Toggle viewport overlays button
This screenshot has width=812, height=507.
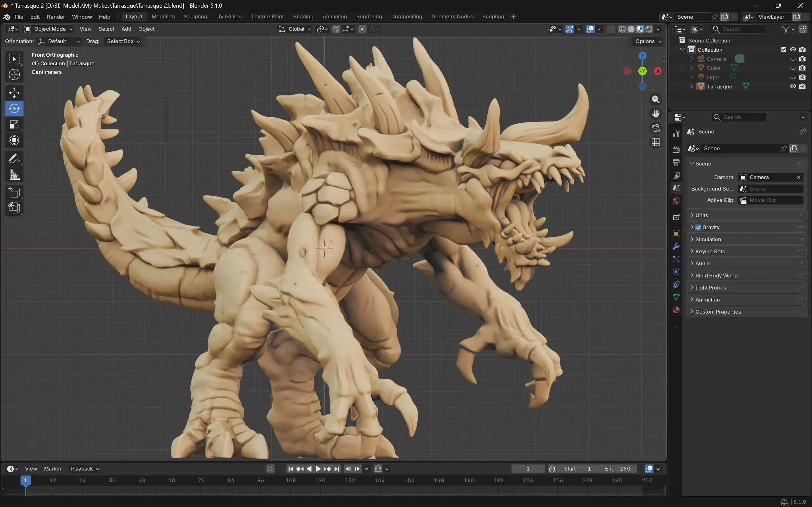(x=590, y=29)
